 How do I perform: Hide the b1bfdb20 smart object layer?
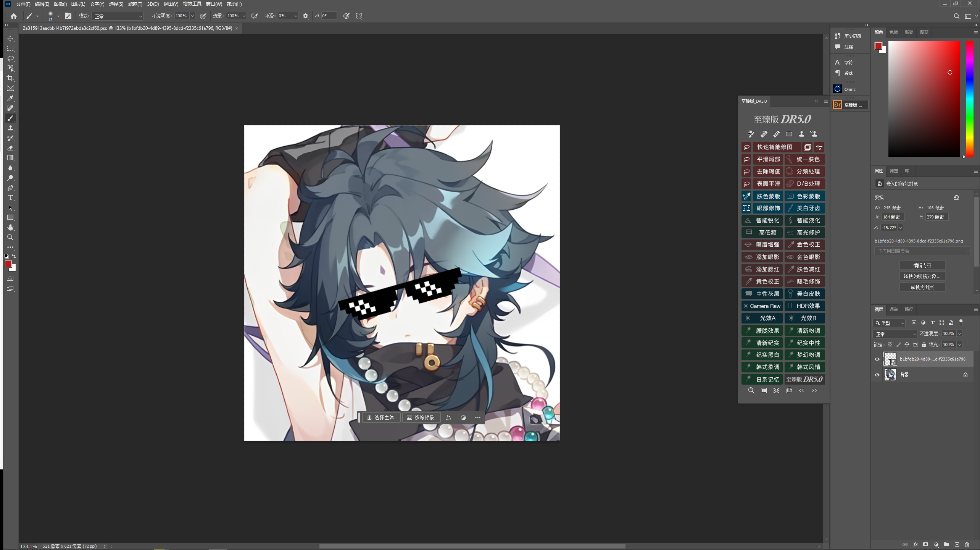(x=877, y=359)
